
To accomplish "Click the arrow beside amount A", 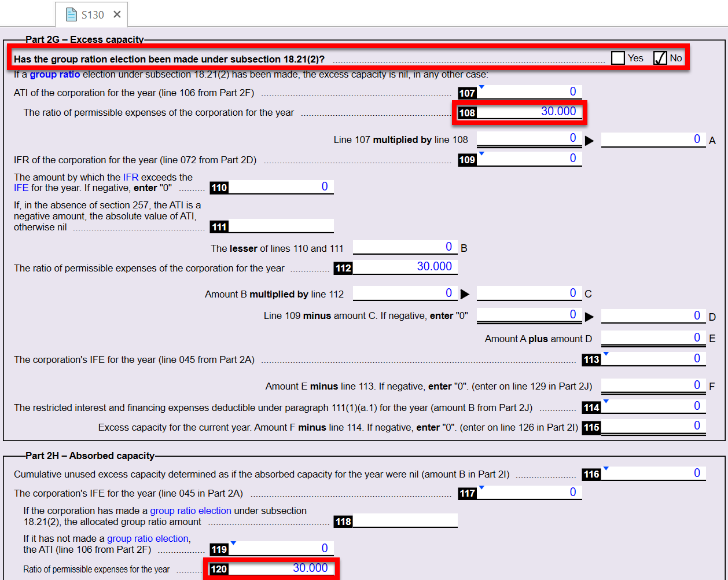I will tap(589, 141).
